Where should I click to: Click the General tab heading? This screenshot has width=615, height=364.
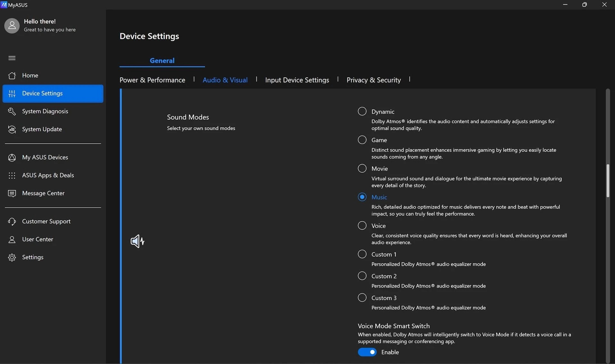(x=162, y=61)
